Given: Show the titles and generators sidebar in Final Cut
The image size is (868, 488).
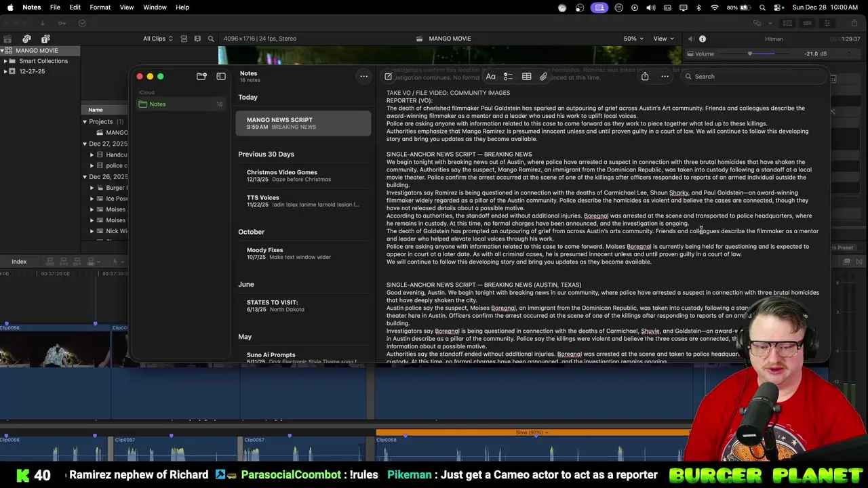Looking at the screenshot, I should point(45,39).
